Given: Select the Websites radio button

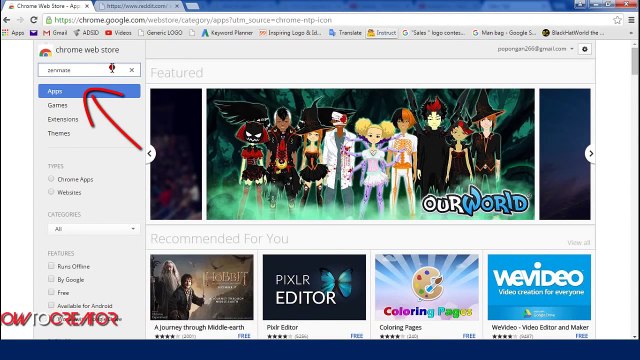Looking at the screenshot, I should 51,191.
